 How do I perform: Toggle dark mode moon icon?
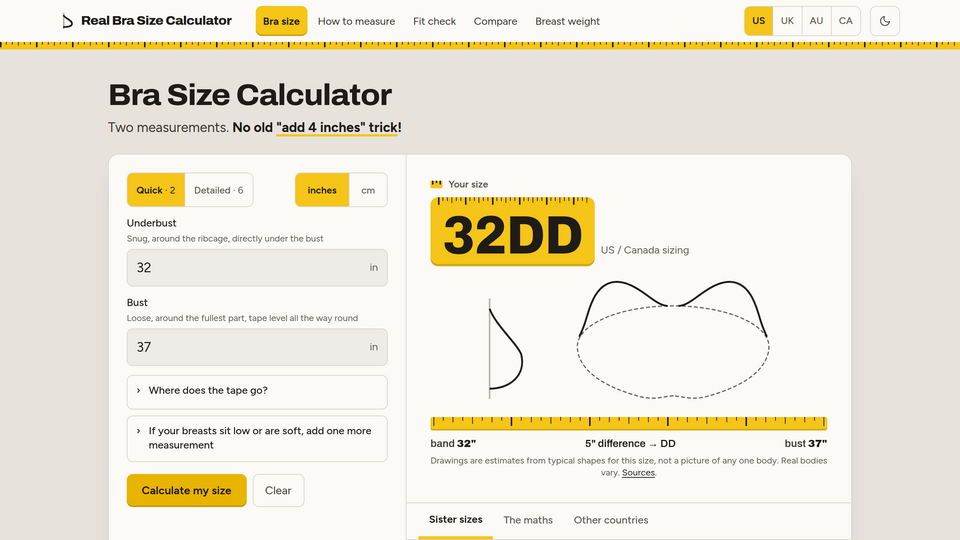[885, 21]
